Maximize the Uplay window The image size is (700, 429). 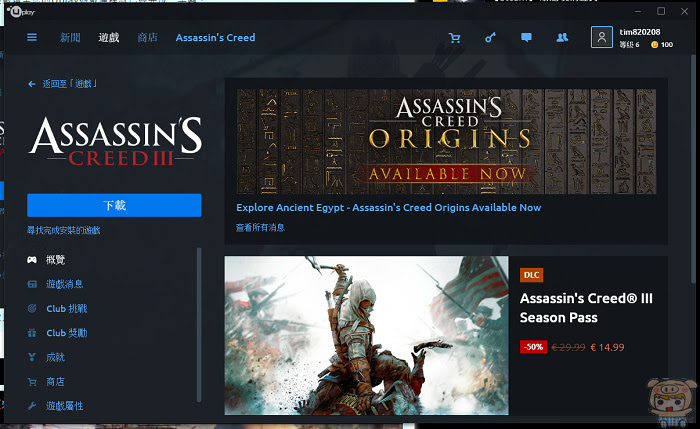[x=661, y=11]
